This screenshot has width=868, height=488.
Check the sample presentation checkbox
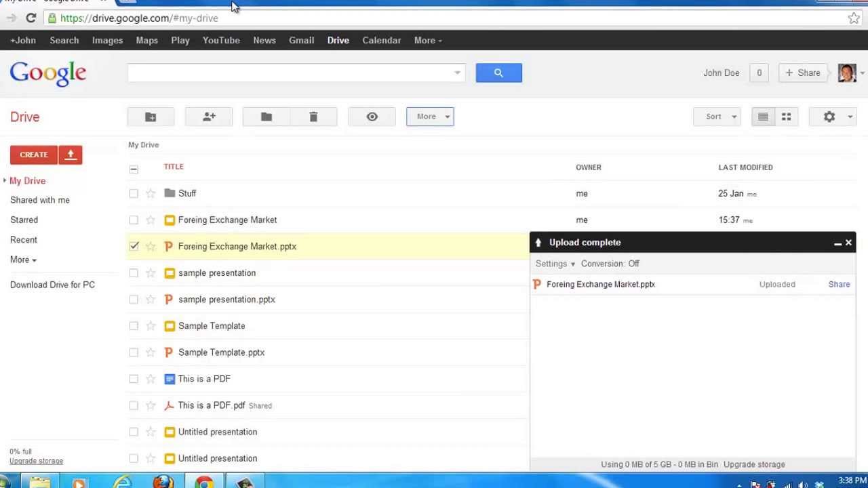click(x=134, y=273)
